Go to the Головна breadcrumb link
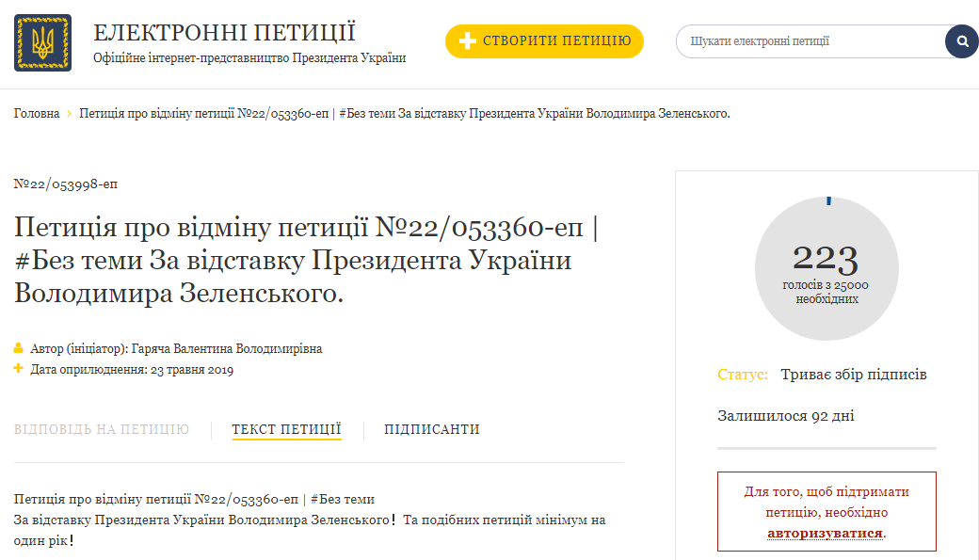This screenshot has height=560, width=979. 37,114
